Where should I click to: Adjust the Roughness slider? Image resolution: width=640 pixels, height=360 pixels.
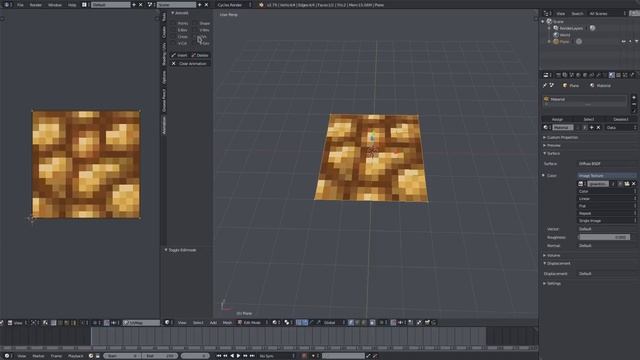(x=604, y=237)
